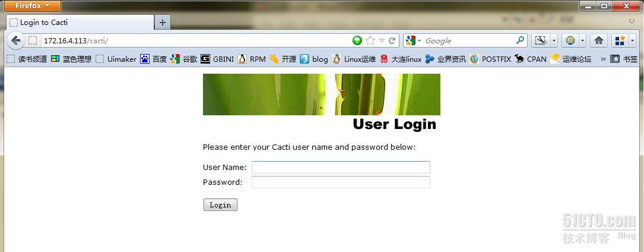Focus the User Name input field
Image resolution: width=644 pixels, height=252 pixels.
[341, 168]
